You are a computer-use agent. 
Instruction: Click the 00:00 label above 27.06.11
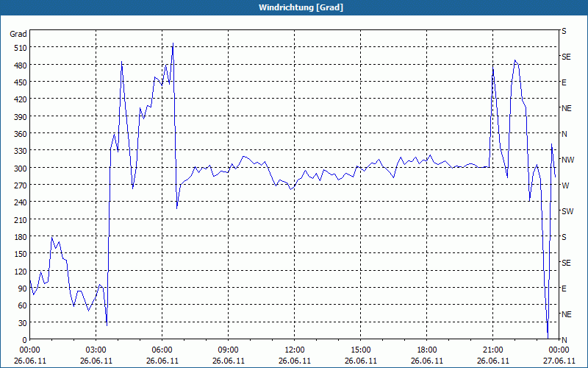559,350
